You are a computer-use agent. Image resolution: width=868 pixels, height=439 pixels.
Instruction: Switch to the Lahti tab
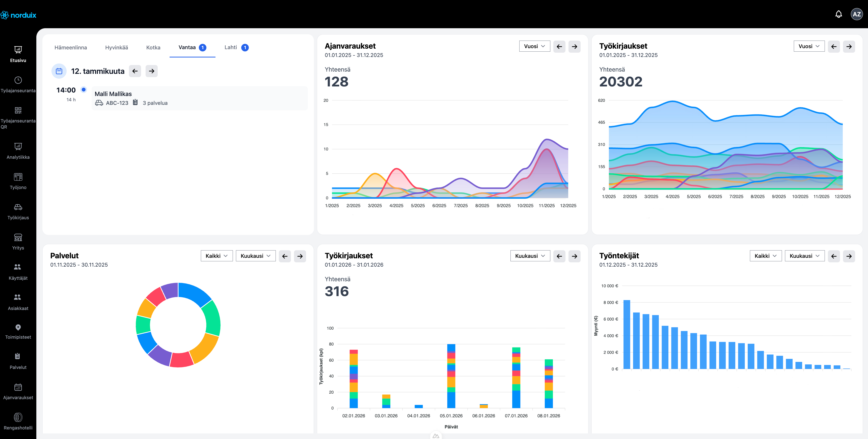(231, 47)
